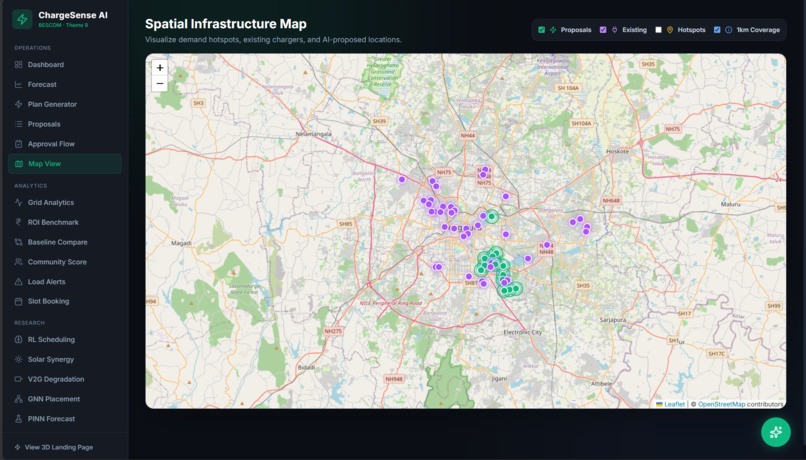Click the Forecast chart icon
Screen dimensions: 806x460
tap(19, 84)
